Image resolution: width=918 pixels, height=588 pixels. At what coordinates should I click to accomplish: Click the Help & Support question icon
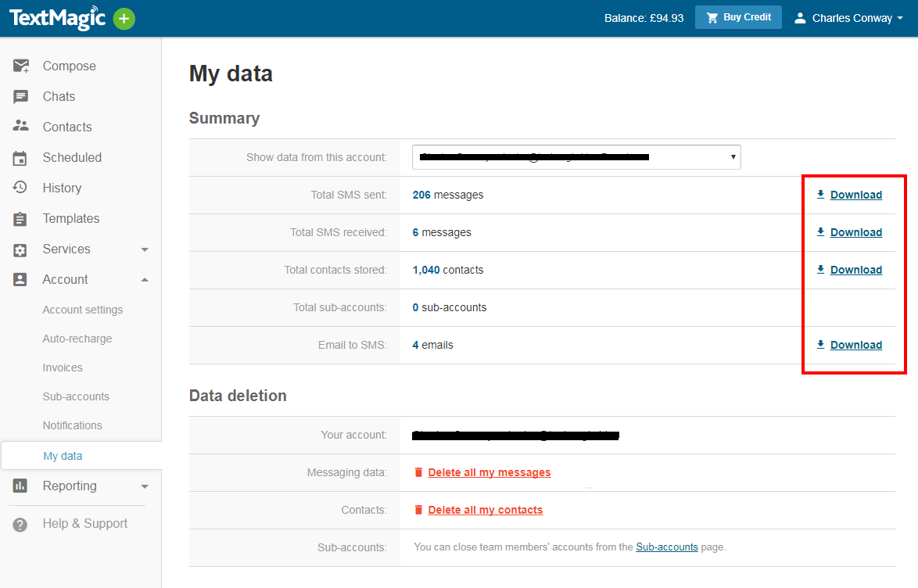(20, 525)
